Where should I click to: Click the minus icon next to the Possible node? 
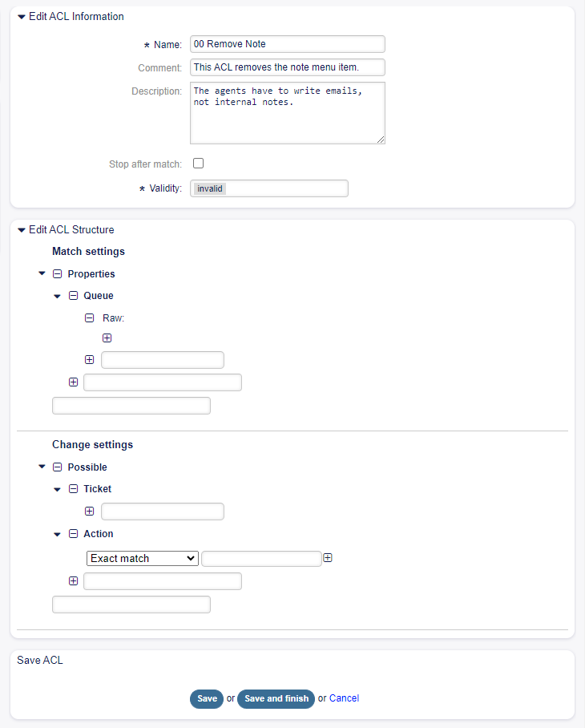[56, 467]
